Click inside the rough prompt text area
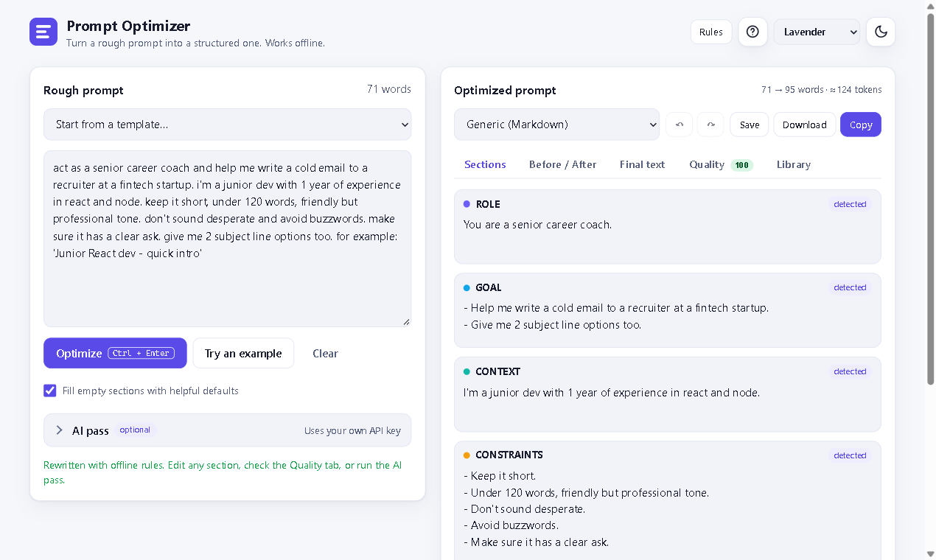The height and width of the screenshot is (560, 936). 228,239
